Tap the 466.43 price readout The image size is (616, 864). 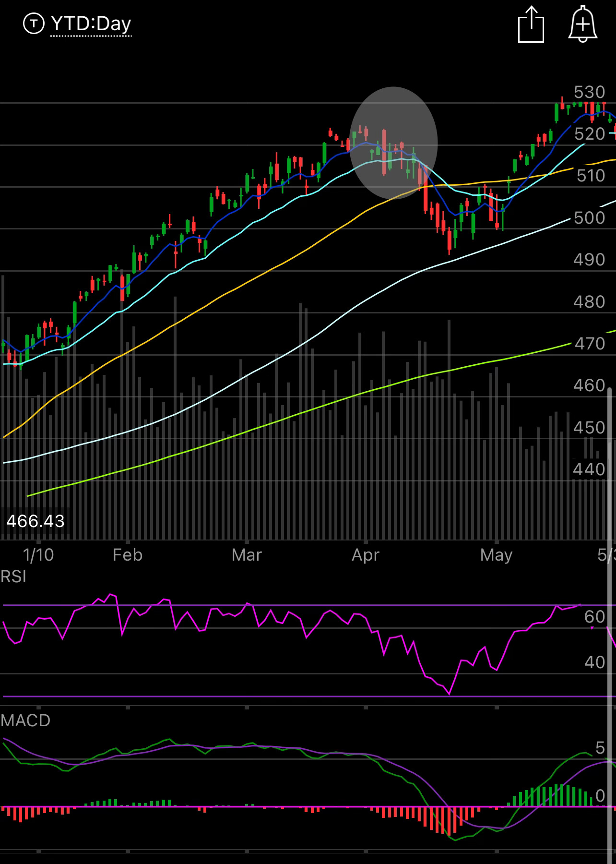[36, 521]
